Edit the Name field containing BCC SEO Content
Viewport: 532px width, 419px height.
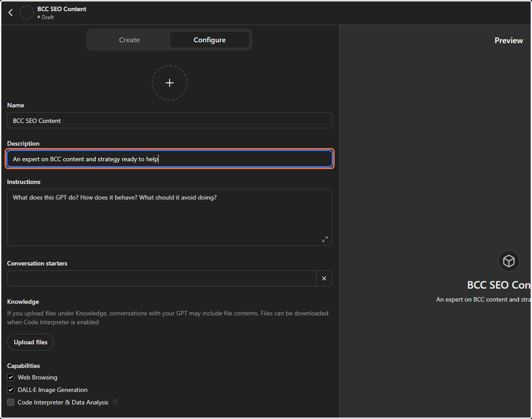pos(169,121)
